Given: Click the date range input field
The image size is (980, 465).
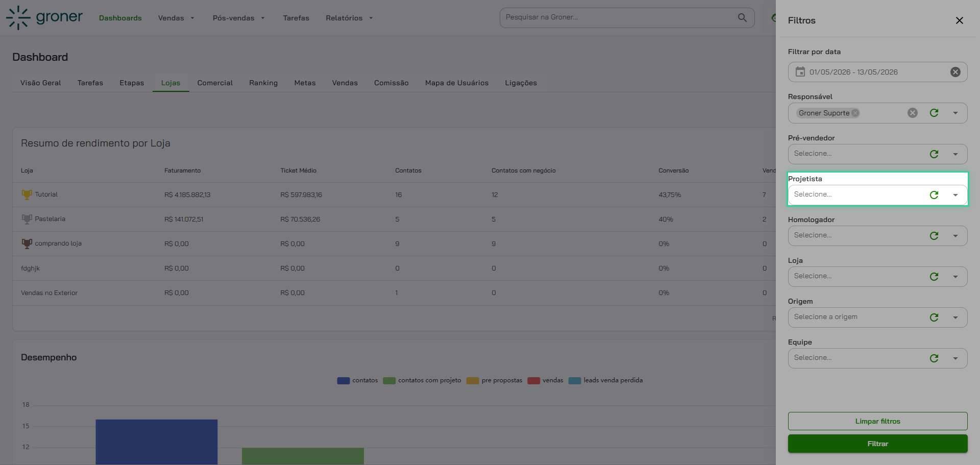Looking at the screenshot, I should [x=877, y=72].
